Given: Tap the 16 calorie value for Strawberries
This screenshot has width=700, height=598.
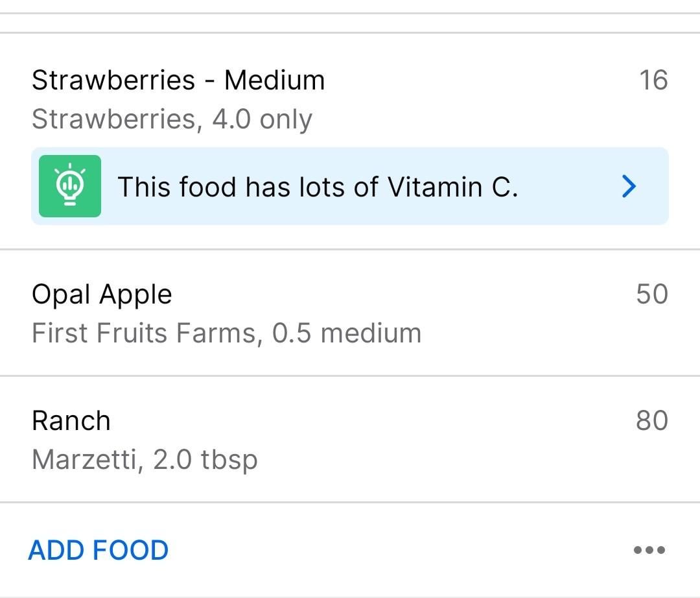Looking at the screenshot, I should 653,80.
